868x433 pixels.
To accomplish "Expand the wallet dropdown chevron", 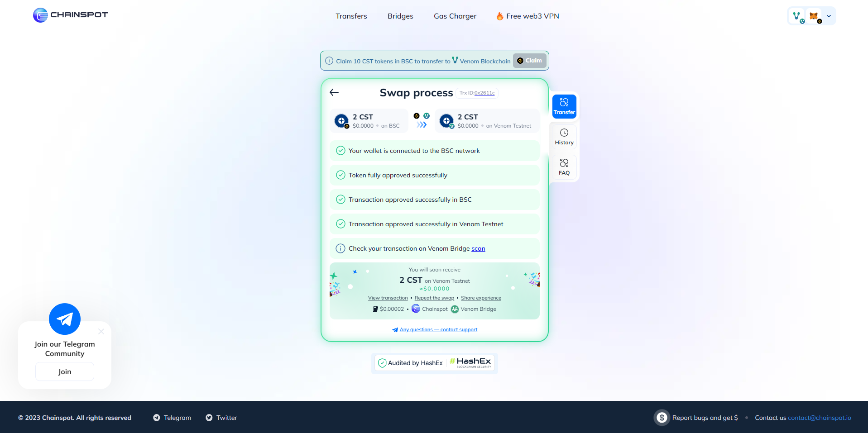I will coord(829,16).
